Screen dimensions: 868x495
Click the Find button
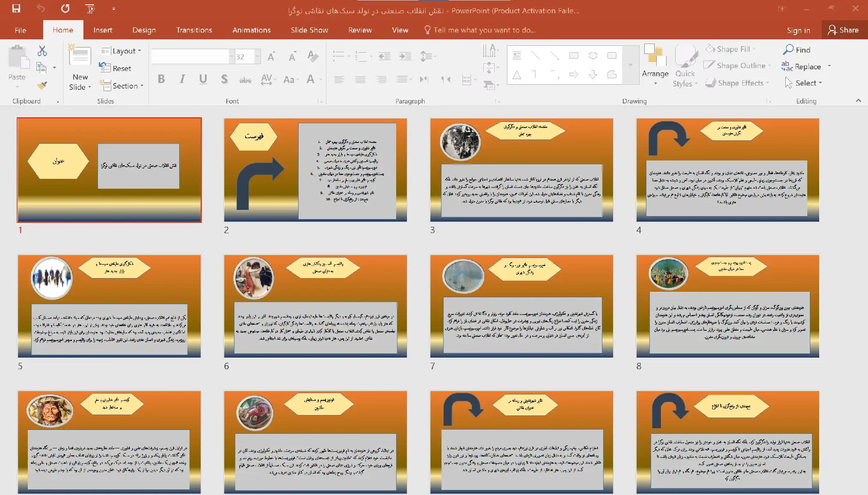point(797,50)
